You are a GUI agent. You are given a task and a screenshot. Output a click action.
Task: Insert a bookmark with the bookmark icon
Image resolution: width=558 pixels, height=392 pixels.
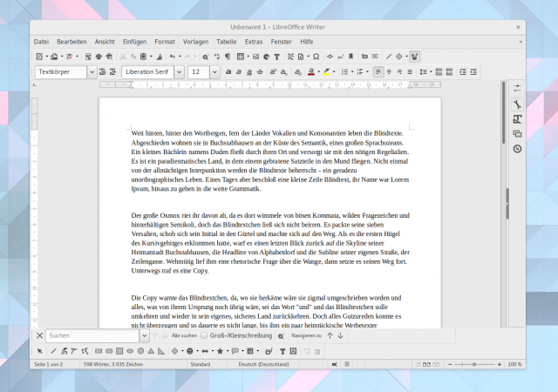(350, 57)
